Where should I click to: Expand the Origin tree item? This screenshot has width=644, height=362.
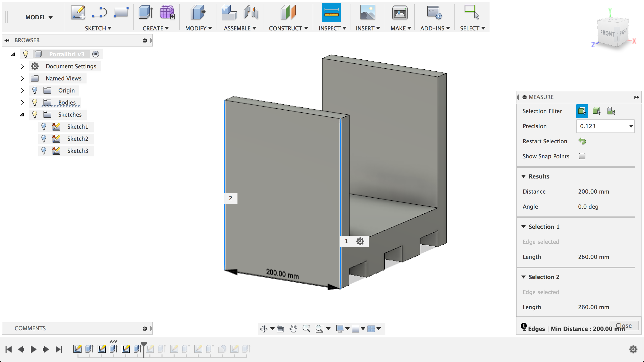tap(22, 90)
